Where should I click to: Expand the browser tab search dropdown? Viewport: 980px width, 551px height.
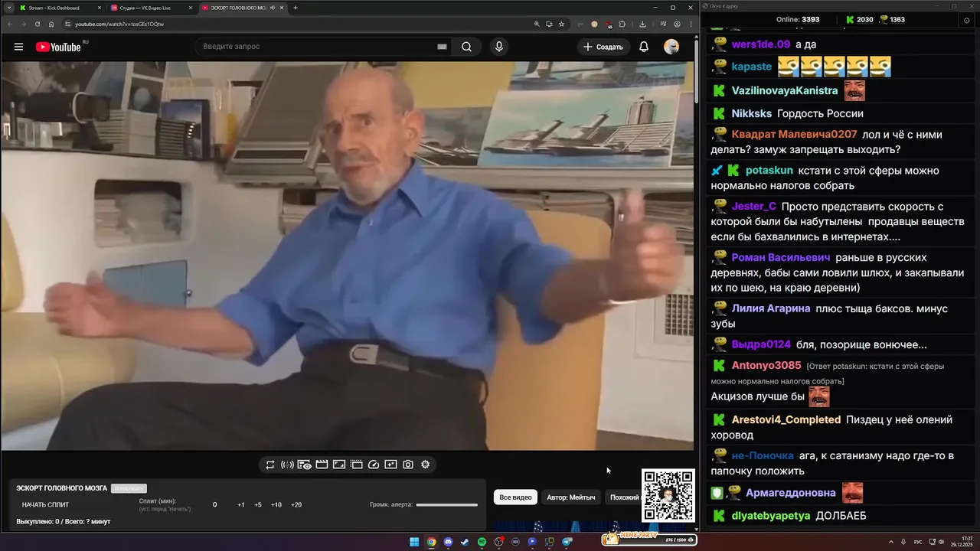coord(8,8)
